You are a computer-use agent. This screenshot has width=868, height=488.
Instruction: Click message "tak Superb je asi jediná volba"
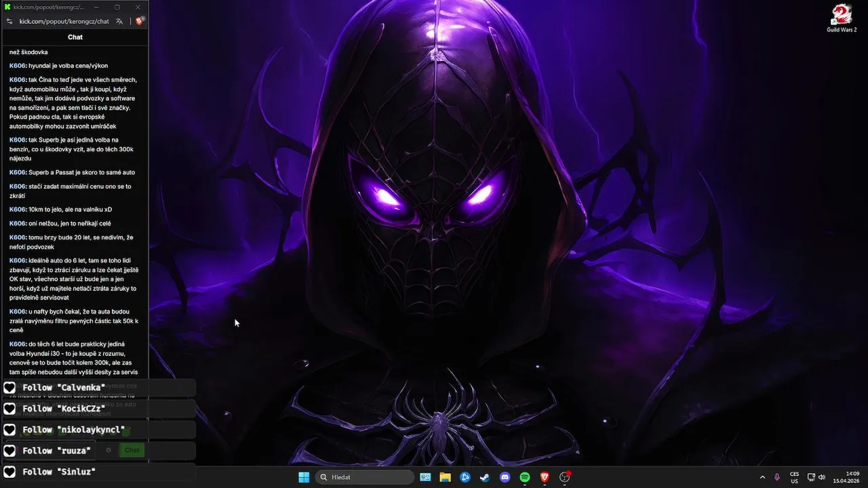click(72, 149)
